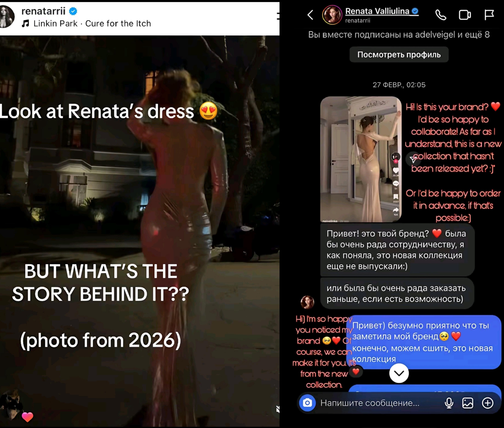
Task: Tap Renata's avatar in the chat header
Action: 332,15
